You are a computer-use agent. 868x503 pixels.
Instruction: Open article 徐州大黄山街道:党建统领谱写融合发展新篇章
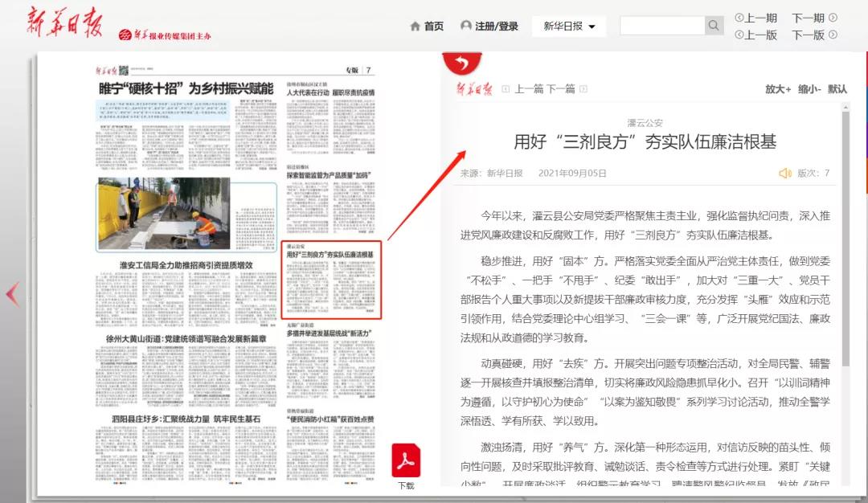(x=186, y=338)
